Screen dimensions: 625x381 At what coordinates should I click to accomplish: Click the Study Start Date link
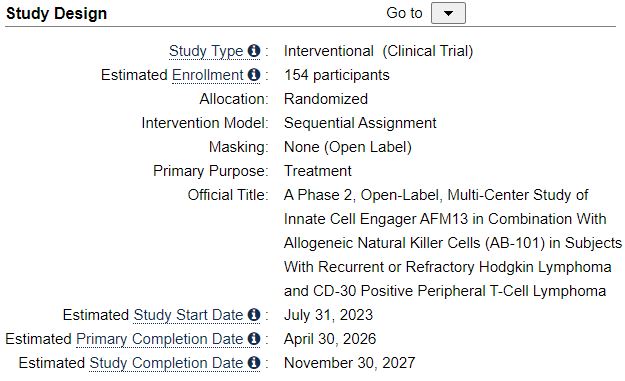(x=188, y=315)
